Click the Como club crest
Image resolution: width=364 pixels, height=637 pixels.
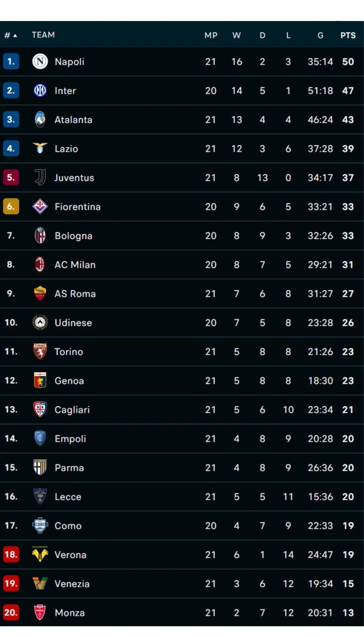tap(40, 525)
